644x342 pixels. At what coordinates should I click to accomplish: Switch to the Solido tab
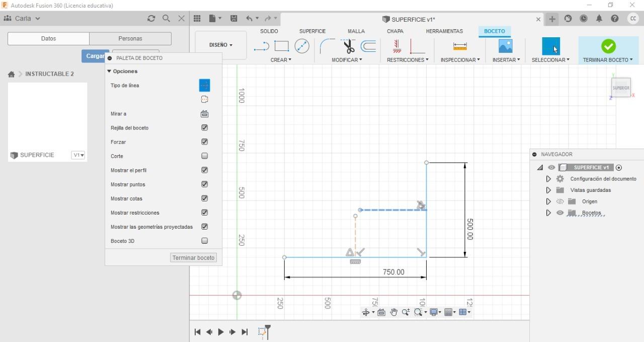pyautogui.click(x=269, y=31)
